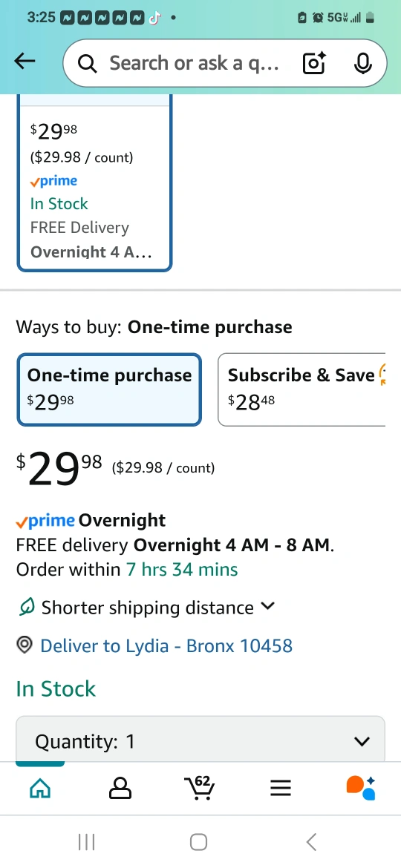Screen dimensions: 401x868
Task: Tap the back arrow icon
Action: coord(25,62)
